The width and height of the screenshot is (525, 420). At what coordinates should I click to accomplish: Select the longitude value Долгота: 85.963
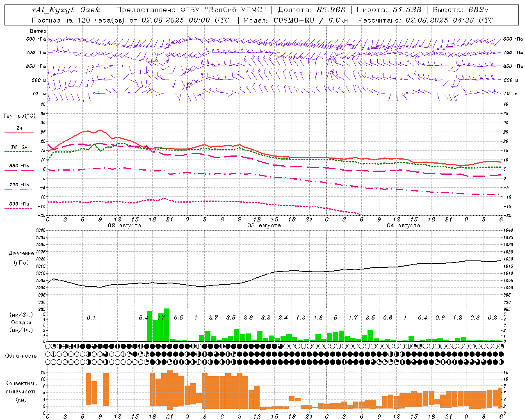[x=312, y=10]
